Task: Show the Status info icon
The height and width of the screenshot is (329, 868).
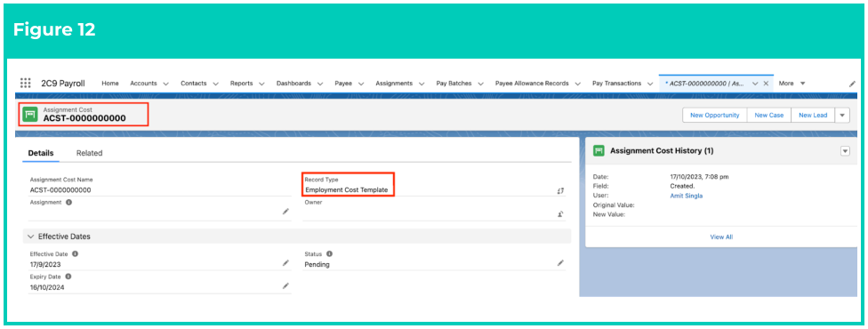Action: point(329,253)
